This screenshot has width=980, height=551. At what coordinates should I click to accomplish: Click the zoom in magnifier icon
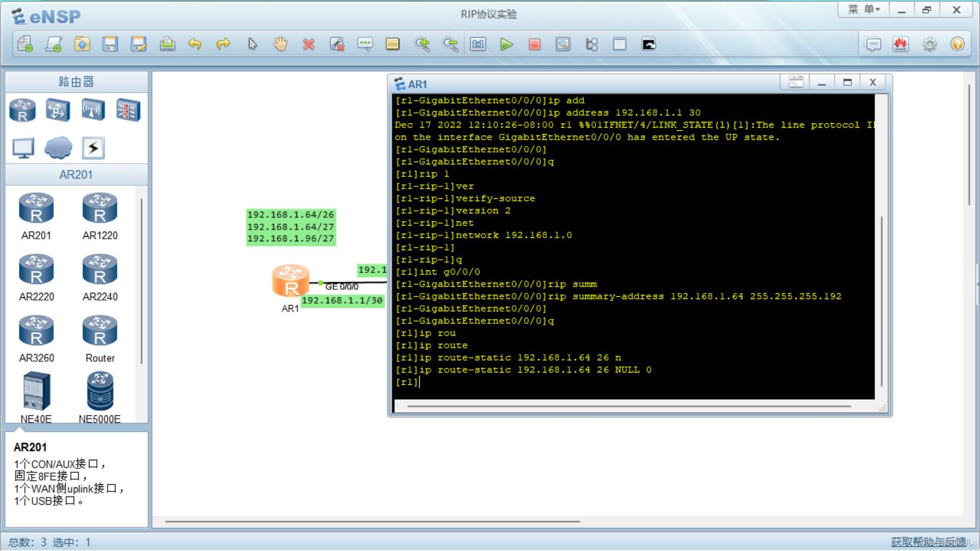point(422,44)
